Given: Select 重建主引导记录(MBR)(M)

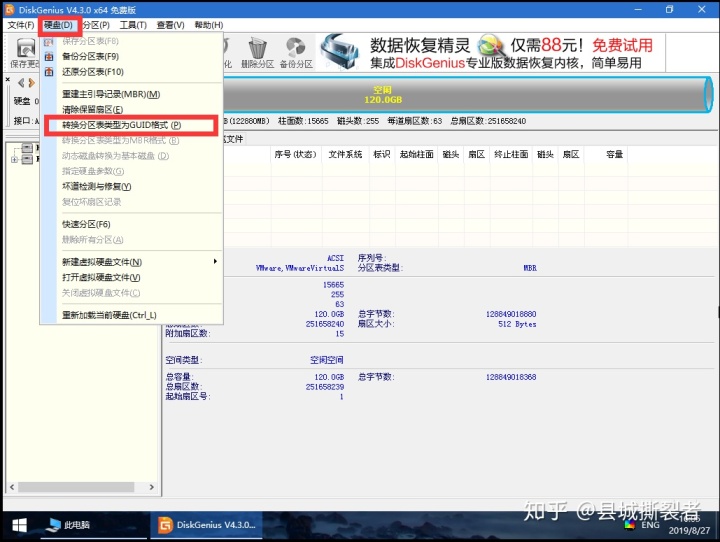Looking at the screenshot, I should coord(132,94).
